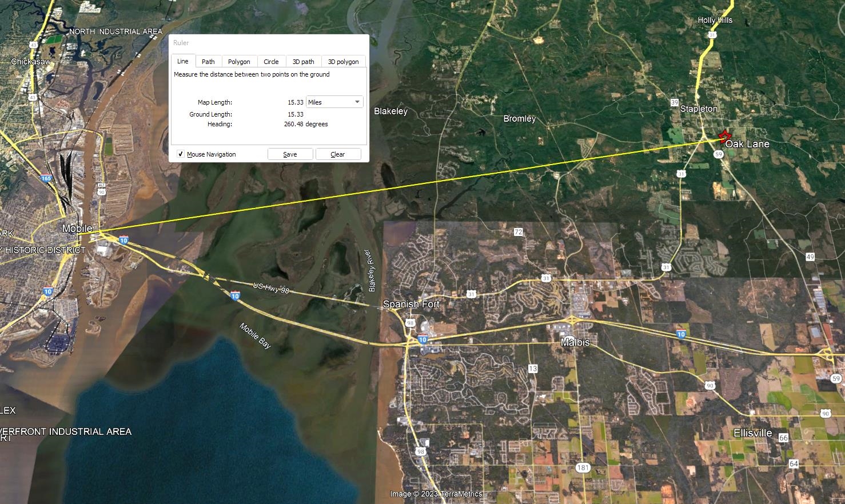
Task: Click the Mobile city label
Action: coord(77,229)
